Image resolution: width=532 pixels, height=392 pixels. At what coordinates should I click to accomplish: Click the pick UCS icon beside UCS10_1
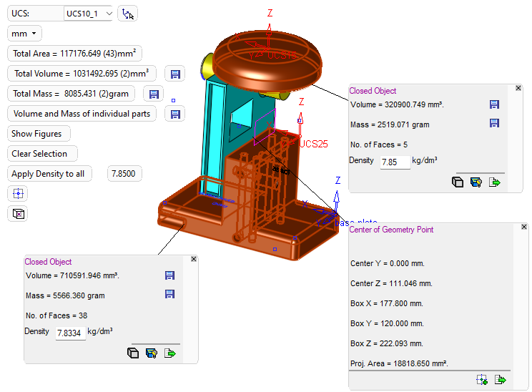click(x=127, y=14)
